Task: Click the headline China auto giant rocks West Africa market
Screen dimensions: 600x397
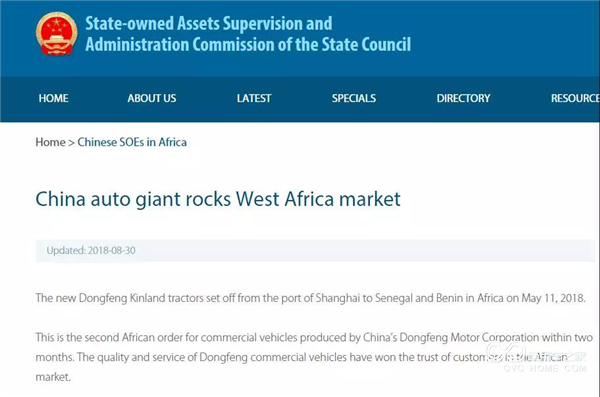Action: point(218,199)
